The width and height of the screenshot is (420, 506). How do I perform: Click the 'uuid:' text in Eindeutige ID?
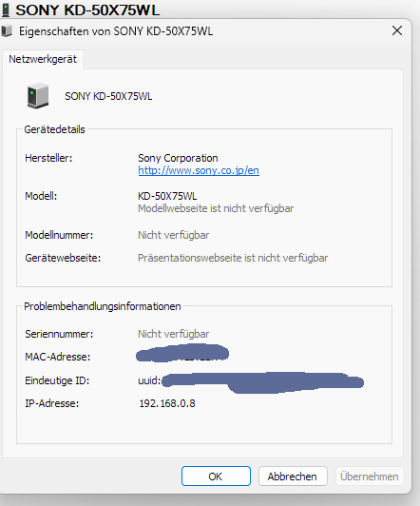[x=149, y=380]
